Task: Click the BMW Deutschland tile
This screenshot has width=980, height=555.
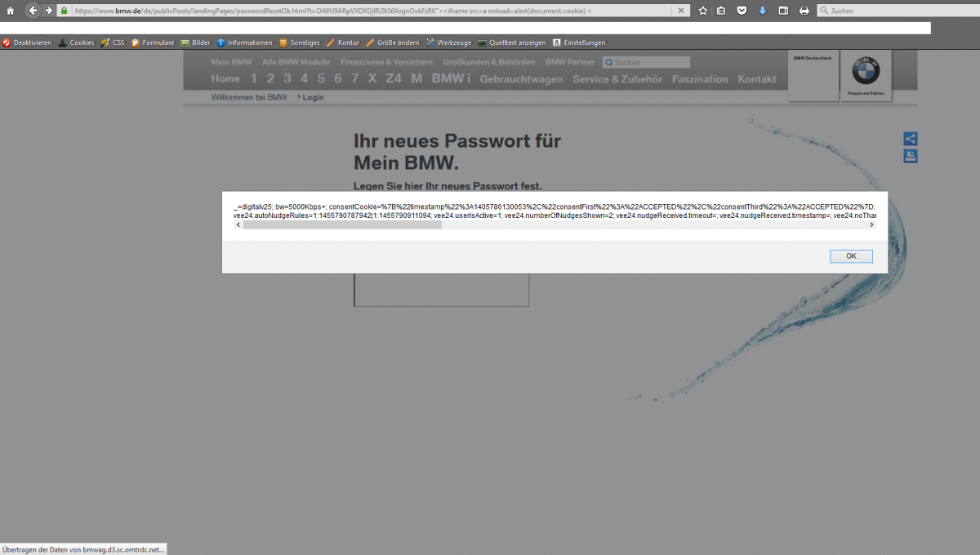Action: coord(813,76)
